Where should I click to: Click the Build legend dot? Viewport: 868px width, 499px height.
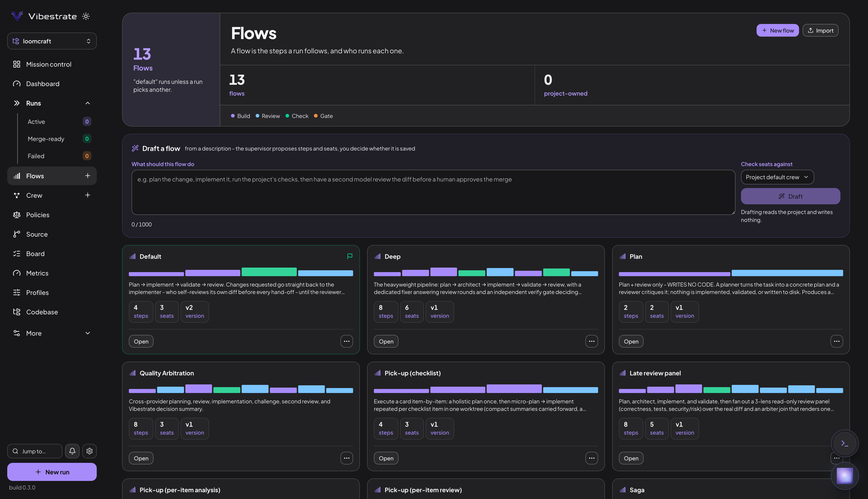tap(233, 116)
